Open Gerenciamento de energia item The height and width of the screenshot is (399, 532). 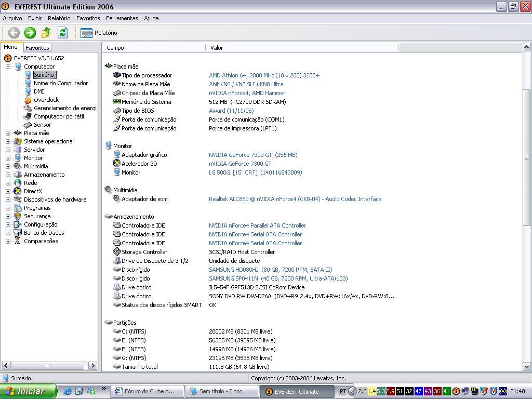(65, 108)
